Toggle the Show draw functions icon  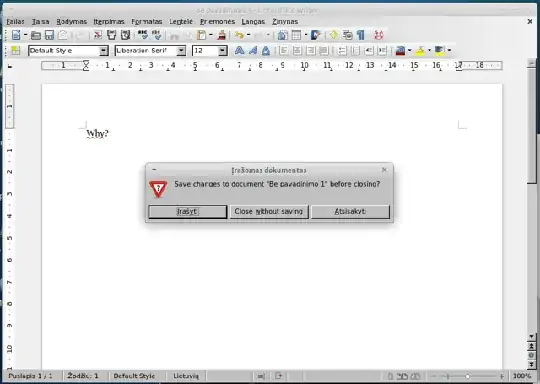tap(316, 35)
